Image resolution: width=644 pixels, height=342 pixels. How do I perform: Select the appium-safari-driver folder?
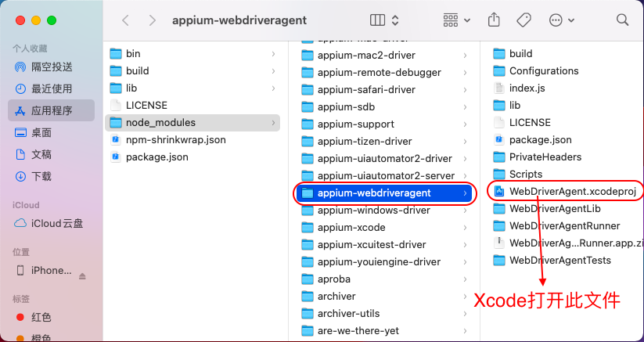click(384, 89)
